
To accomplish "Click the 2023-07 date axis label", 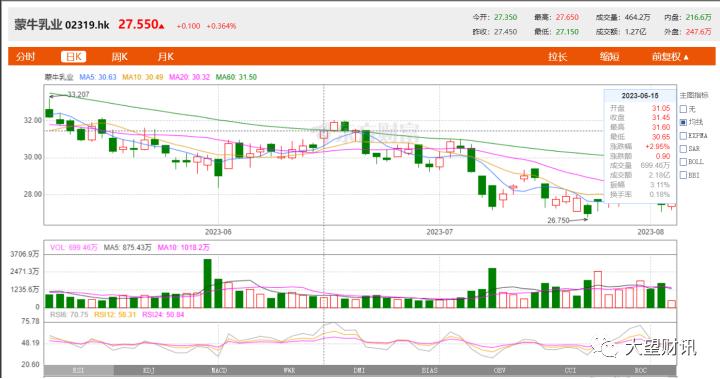I will pos(439,232).
